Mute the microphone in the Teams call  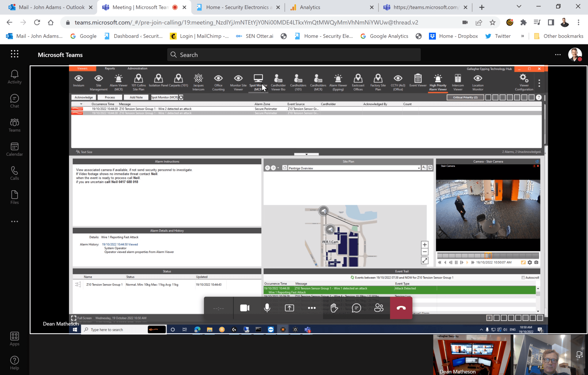[267, 308]
